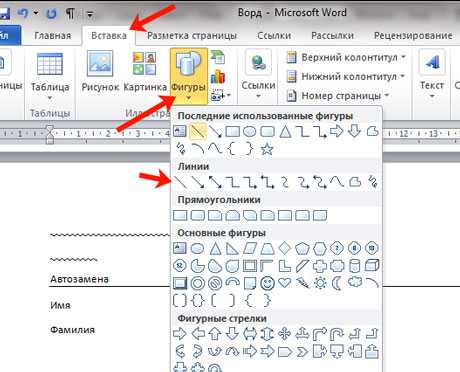Image resolution: width=460 pixels, height=372 pixels.
Task: Select the five-point star in recent shapes
Action: (267, 149)
